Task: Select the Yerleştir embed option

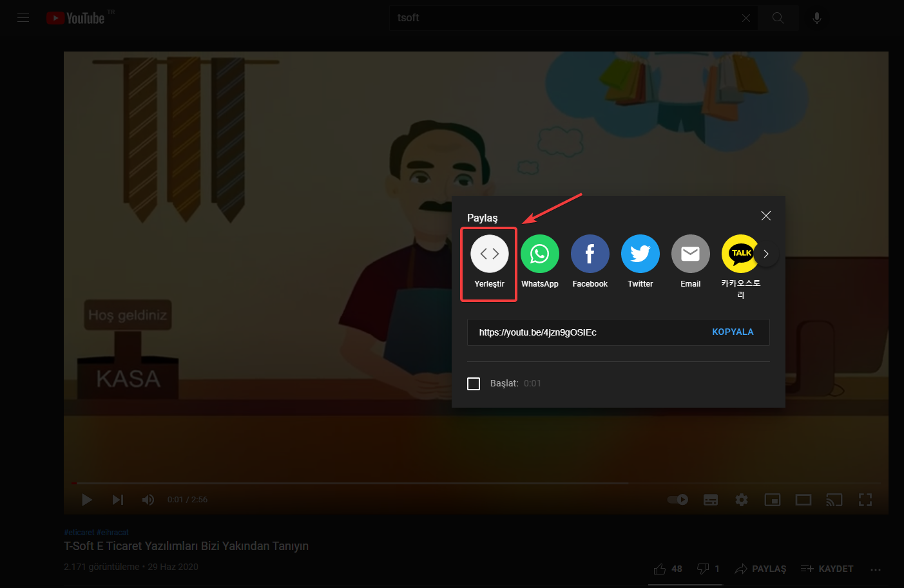Action: 490,262
